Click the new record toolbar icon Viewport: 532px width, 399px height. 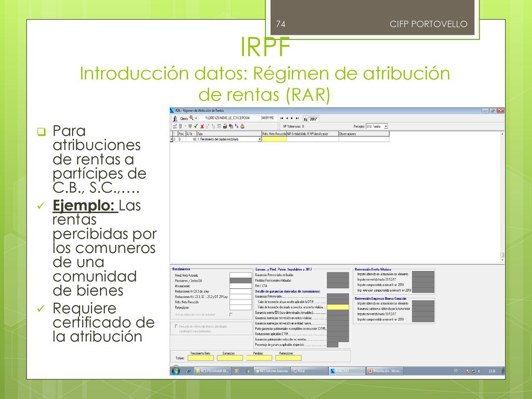click(175, 126)
